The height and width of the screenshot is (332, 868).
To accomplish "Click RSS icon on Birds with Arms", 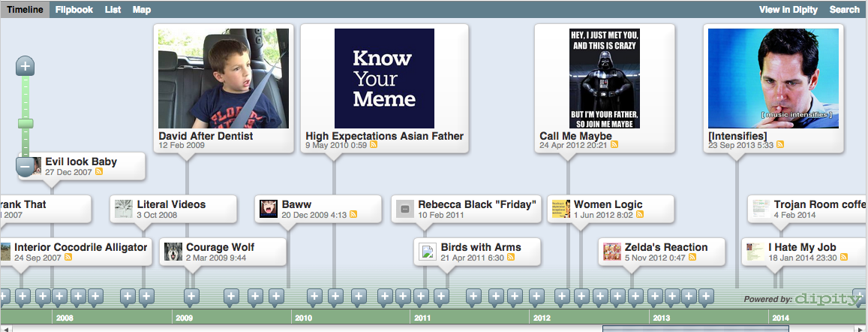I will coord(510,257).
